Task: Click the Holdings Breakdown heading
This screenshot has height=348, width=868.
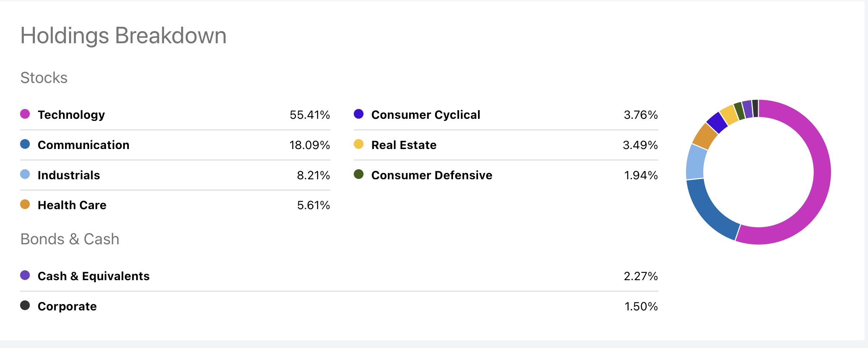Action: point(124,36)
